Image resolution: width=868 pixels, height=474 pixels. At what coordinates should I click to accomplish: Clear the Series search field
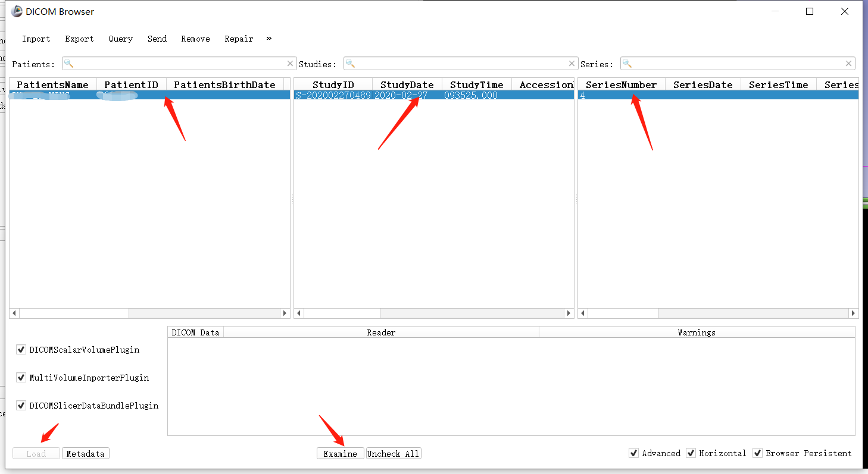pos(849,64)
